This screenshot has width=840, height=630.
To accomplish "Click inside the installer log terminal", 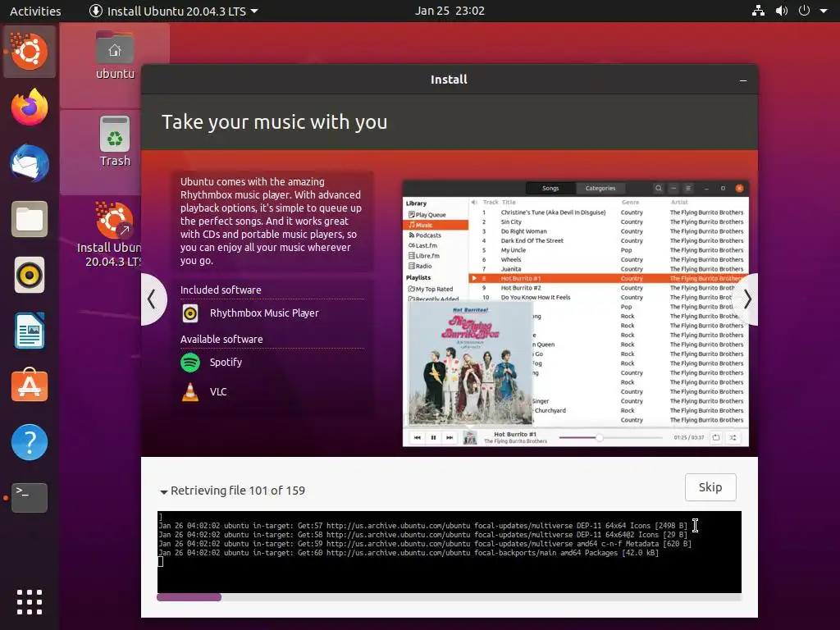I will (449, 552).
